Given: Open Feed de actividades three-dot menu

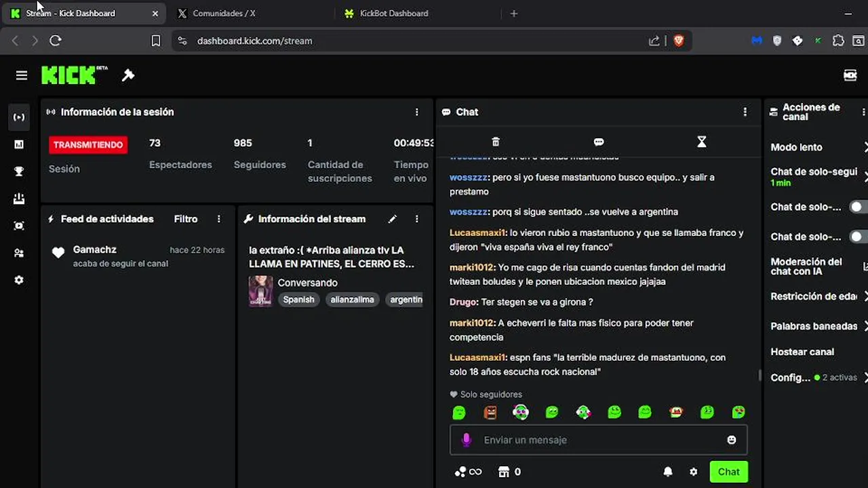Looking at the screenshot, I should (x=218, y=219).
